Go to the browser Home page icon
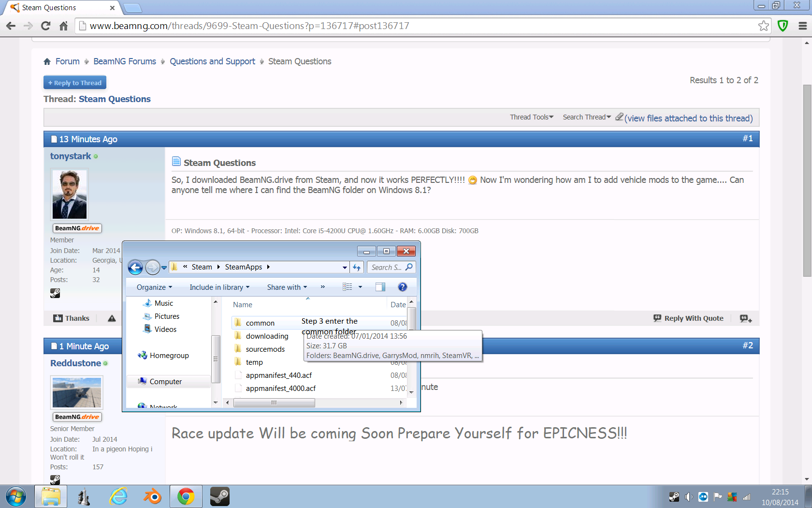 pyautogui.click(x=63, y=26)
